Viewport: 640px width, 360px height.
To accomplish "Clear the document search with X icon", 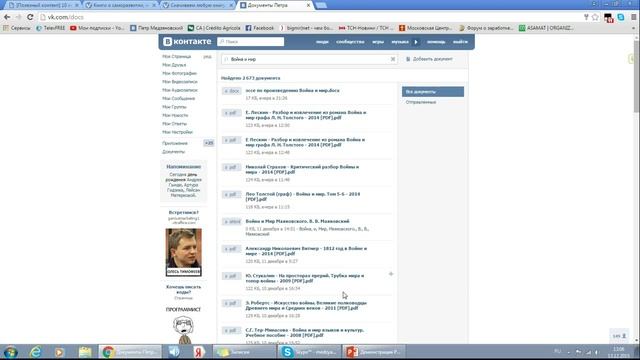I will [393, 59].
